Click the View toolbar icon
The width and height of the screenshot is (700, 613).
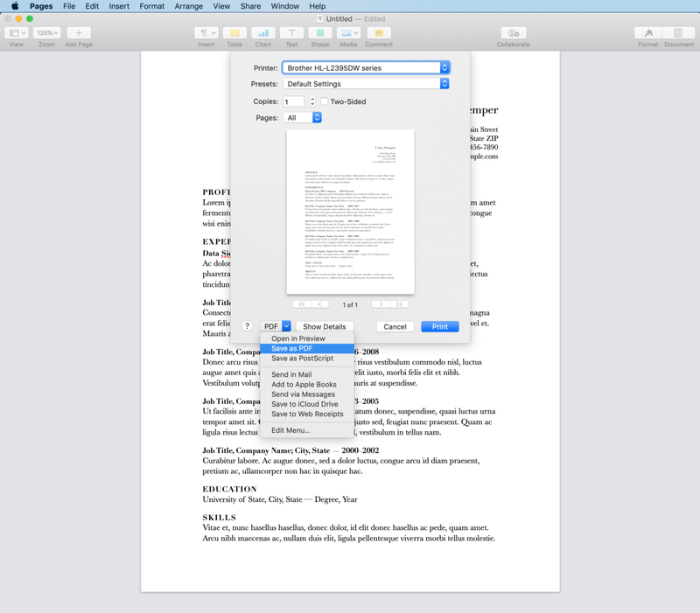[x=17, y=33]
